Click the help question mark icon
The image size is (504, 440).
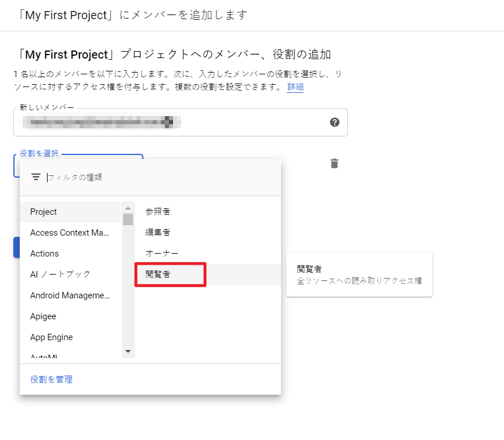[334, 122]
